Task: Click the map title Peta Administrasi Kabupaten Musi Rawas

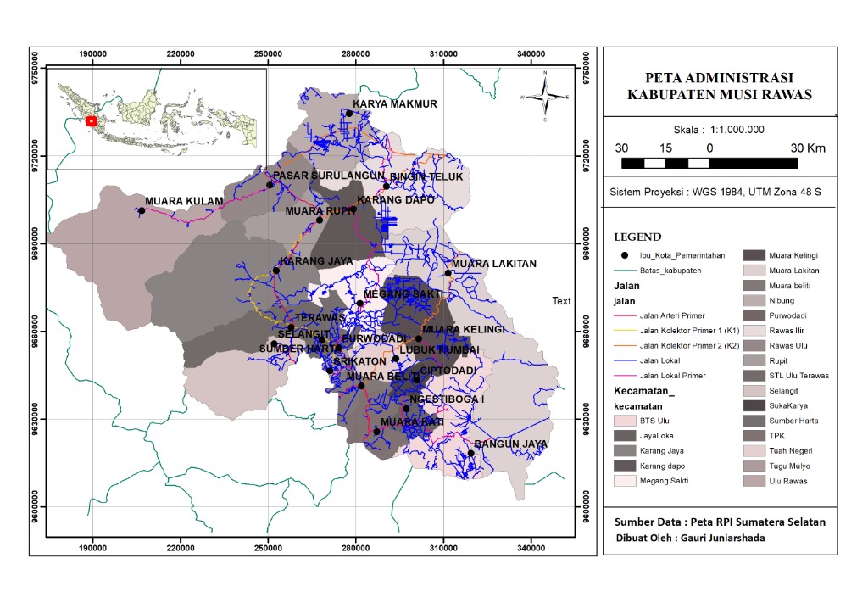Action: (x=719, y=86)
